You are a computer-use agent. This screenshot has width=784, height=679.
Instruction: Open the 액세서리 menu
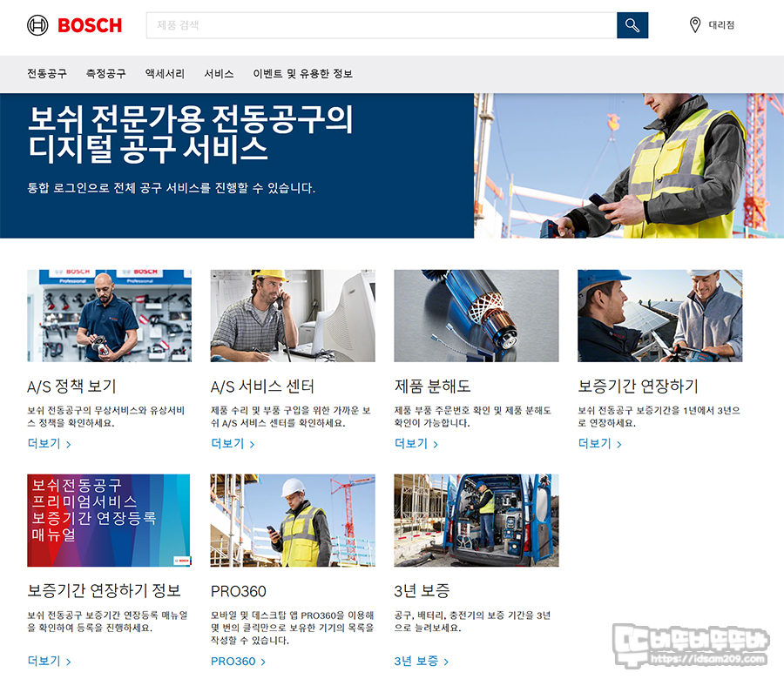(165, 74)
